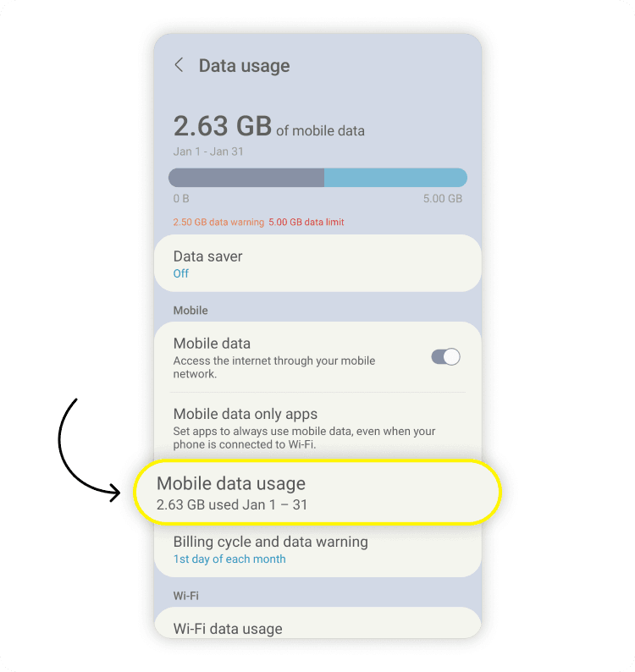Click the '5.00 GB data limit' label
The image size is (635, 672).
pyautogui.click(x=306, y=223)
